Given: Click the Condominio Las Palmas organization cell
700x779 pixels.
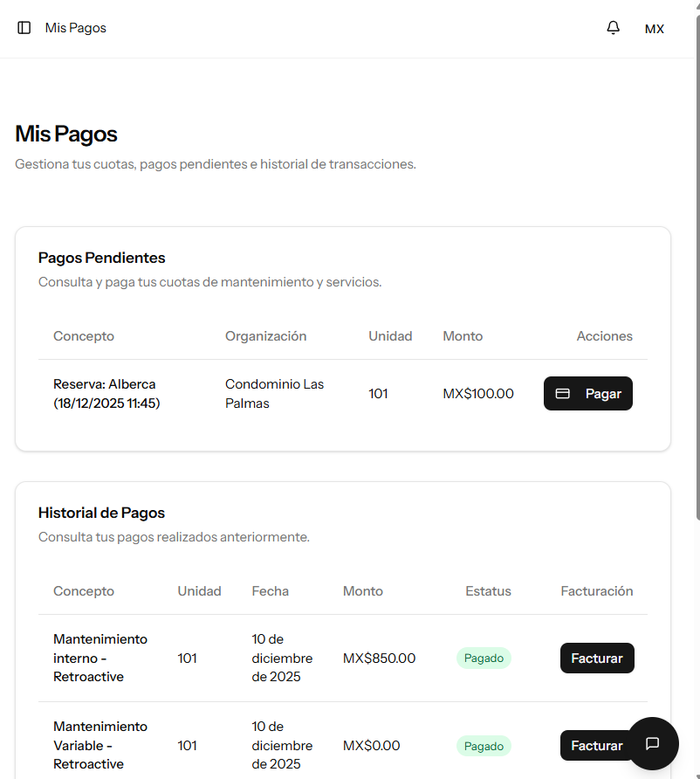Looking at the screenshot, I should 274,394.
